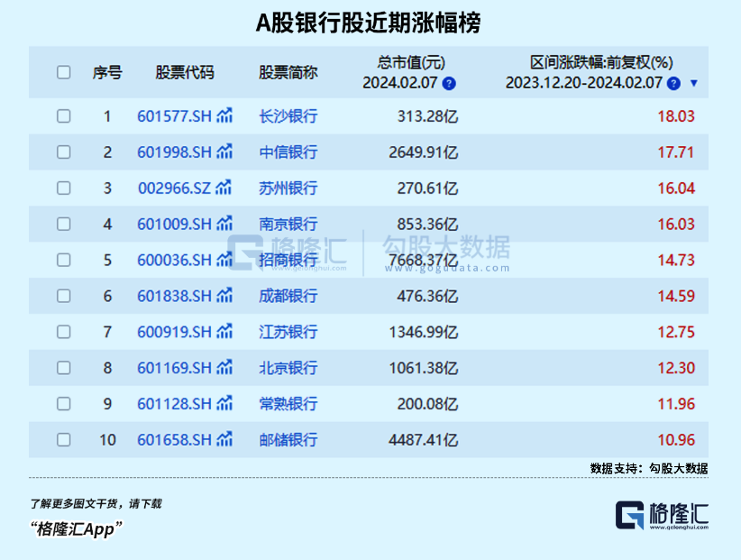Click sort arrow on 区间涨跌幅 column
The height and width of the screenshot is (560, 741).
[693, 83]
